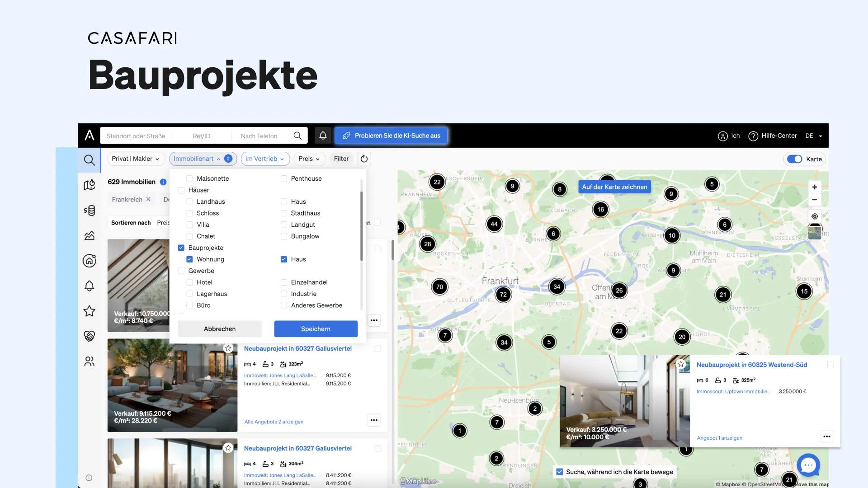
Task: Open the map analysis icon in the sidebar
Action: click(x=89, y=185)
